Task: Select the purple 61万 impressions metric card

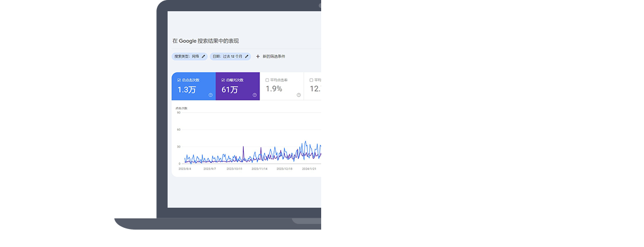Action: (x=238, y=89)
